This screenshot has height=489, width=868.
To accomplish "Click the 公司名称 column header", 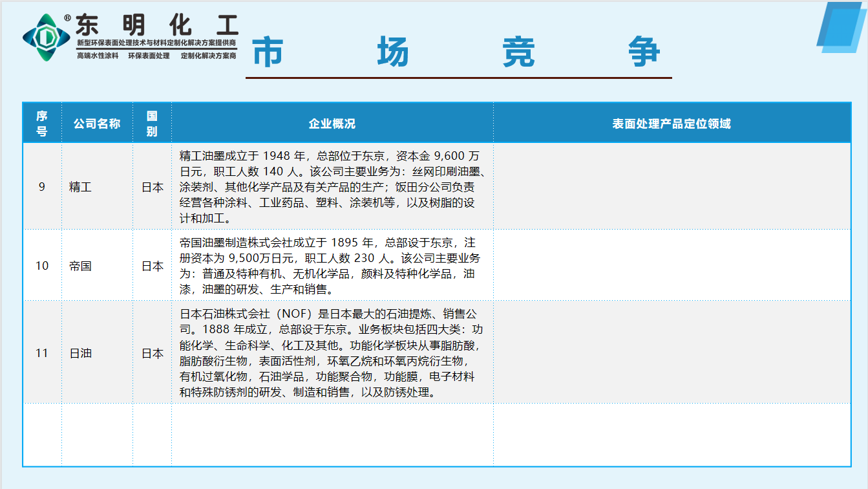I will coord(97,124).
